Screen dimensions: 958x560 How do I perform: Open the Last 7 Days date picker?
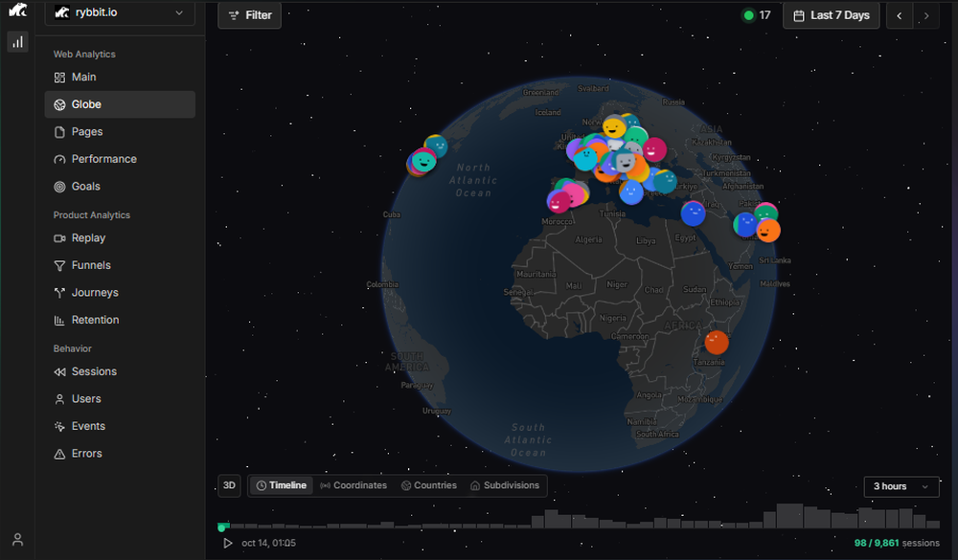tap(831, 15)
